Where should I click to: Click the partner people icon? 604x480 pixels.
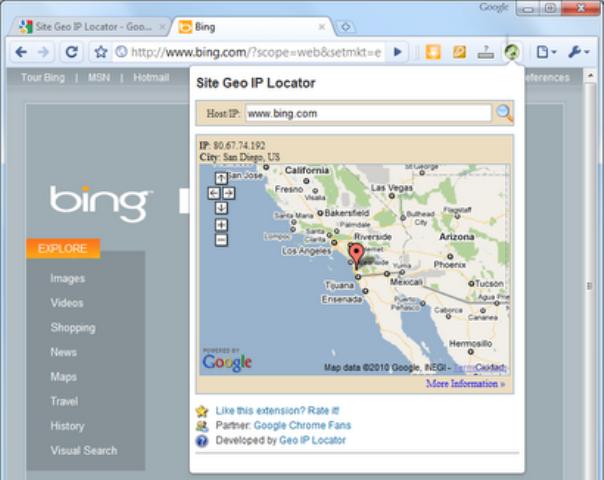pyautogui.click(x=202, y=426)
